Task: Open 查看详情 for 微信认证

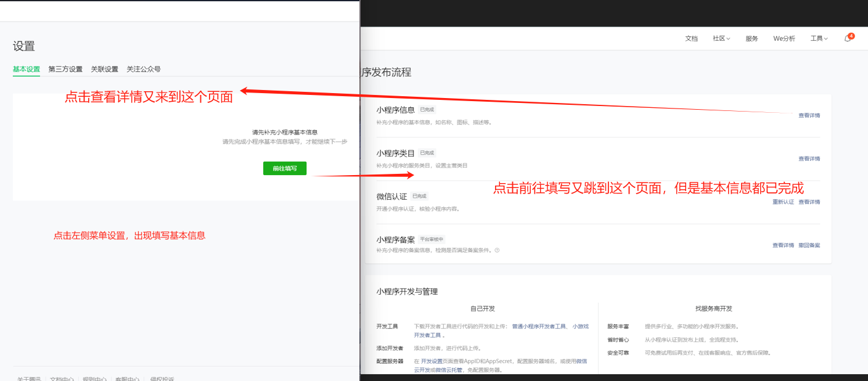Action: 809,202
